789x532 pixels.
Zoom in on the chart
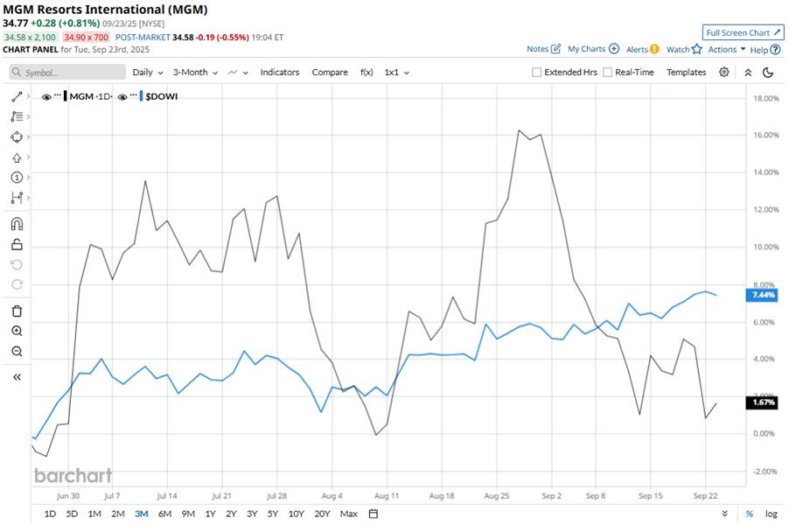[17, 331]
